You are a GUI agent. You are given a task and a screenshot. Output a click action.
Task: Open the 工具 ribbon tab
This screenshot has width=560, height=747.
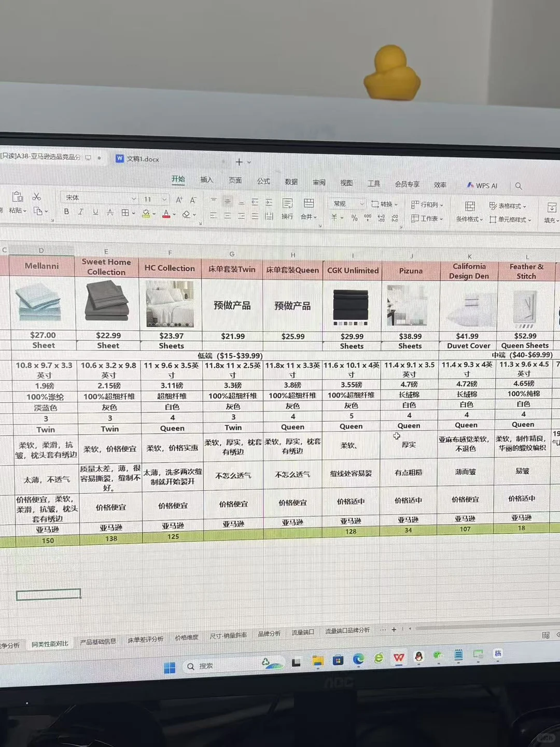point(374,183)
